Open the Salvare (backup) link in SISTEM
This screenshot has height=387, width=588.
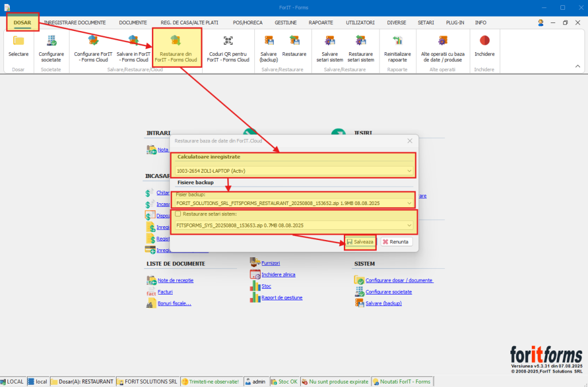coord(384,303)
